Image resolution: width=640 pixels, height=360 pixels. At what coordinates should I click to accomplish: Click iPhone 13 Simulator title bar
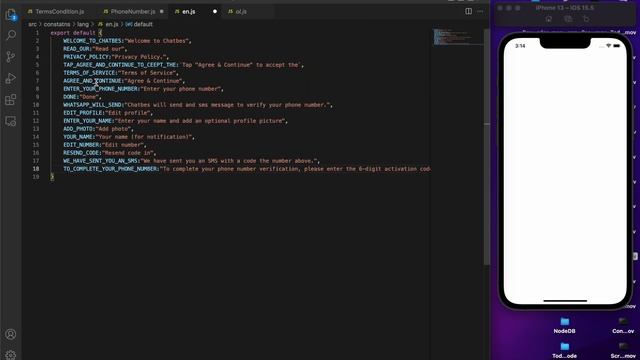coord(565,8)
